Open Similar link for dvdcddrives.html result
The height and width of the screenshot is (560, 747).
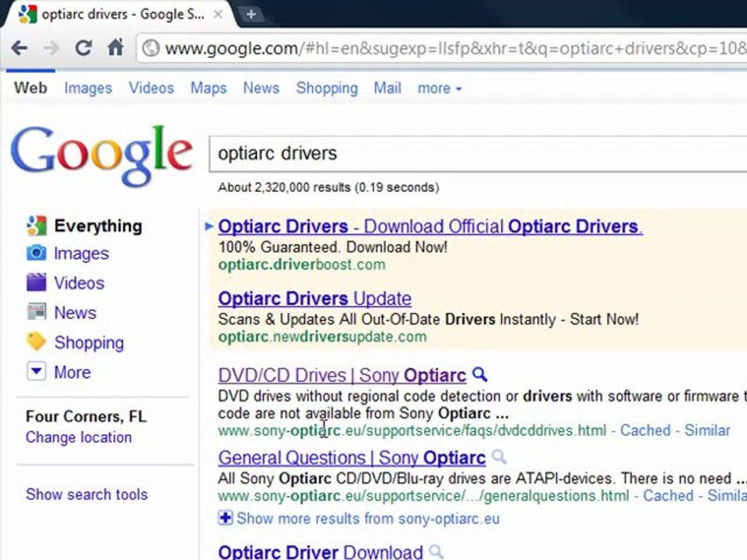[707, 430]
